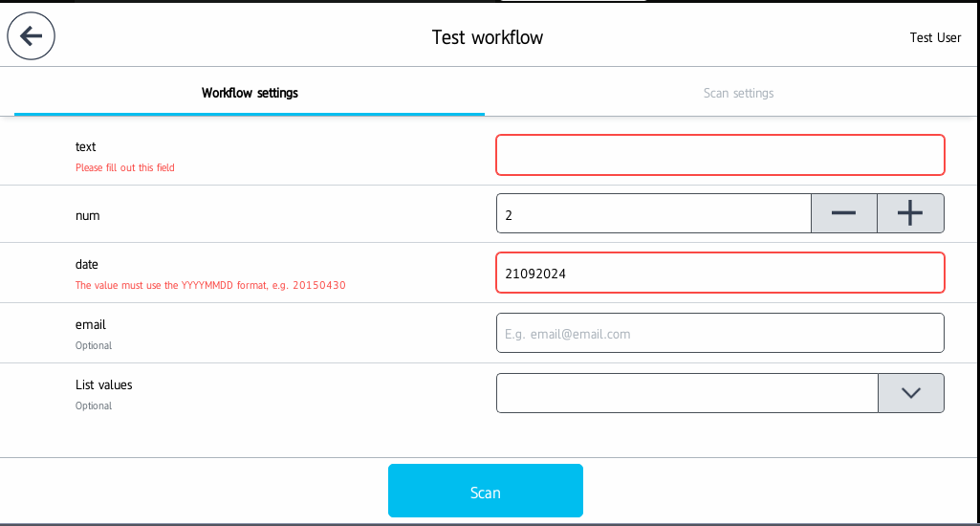Click the empty text input field
Screen dimensions: 980x526
coord(720,155)
